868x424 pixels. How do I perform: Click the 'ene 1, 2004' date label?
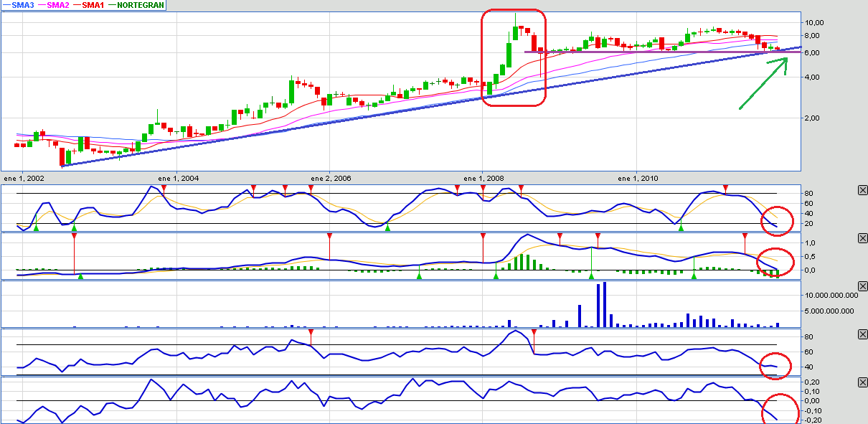(x=177, y=178)
